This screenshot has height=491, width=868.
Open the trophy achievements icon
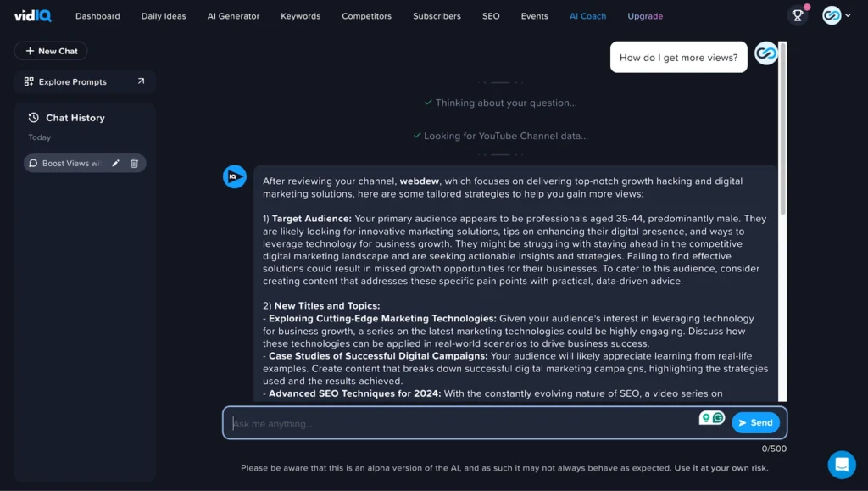click(x=797, y=15)
